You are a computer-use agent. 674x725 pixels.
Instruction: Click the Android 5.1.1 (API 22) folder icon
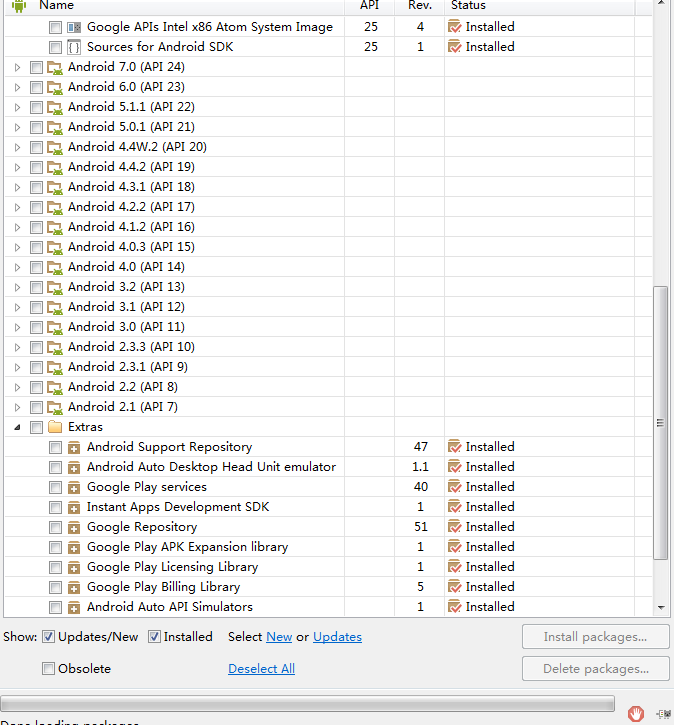click(x=55, y=107)
